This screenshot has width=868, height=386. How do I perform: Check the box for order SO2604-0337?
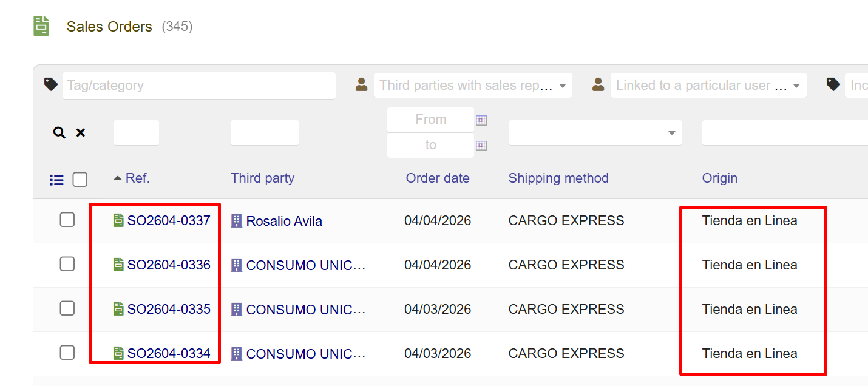67,220
